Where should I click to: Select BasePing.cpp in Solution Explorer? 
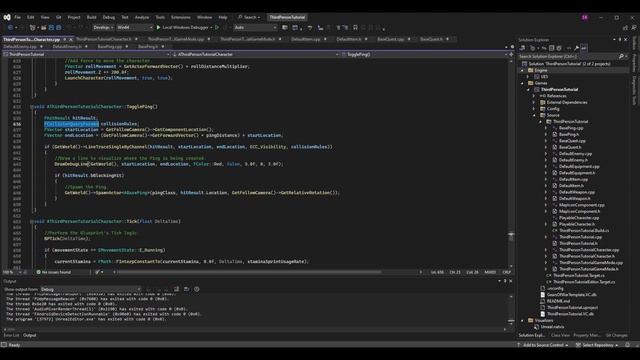pos(571,128)
